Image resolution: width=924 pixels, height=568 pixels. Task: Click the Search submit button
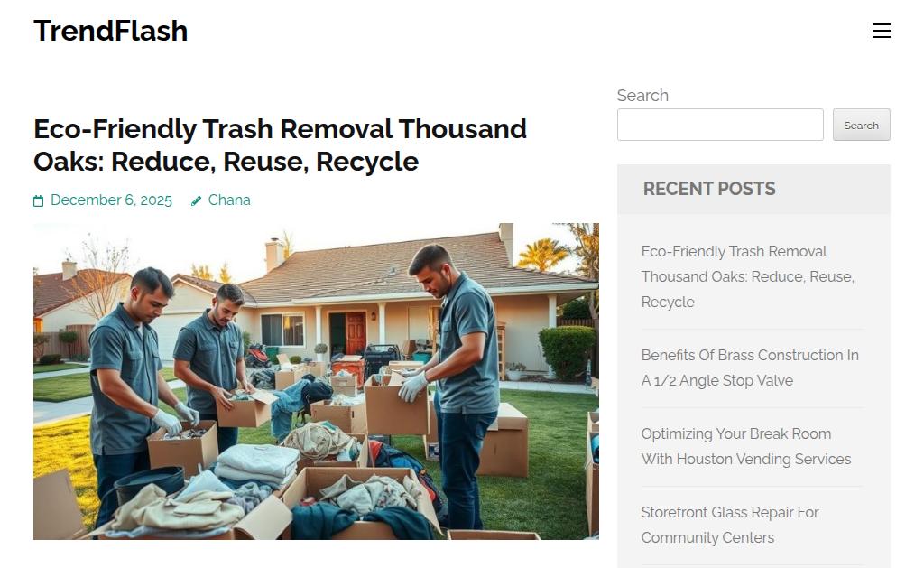pyautogui.click(x=861, y=125)
